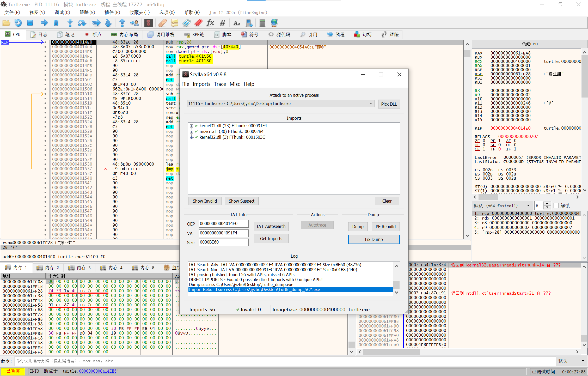Open the Calculator toolbar icon
The width and height of the screenshot is (588, 376).
262,23
